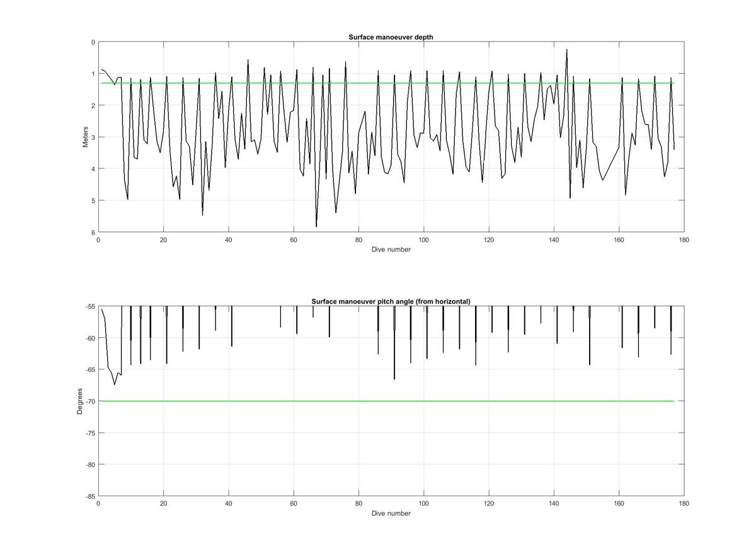
Task: Click the "140" x-tick under the depth plot
Action: click(554, 240)
